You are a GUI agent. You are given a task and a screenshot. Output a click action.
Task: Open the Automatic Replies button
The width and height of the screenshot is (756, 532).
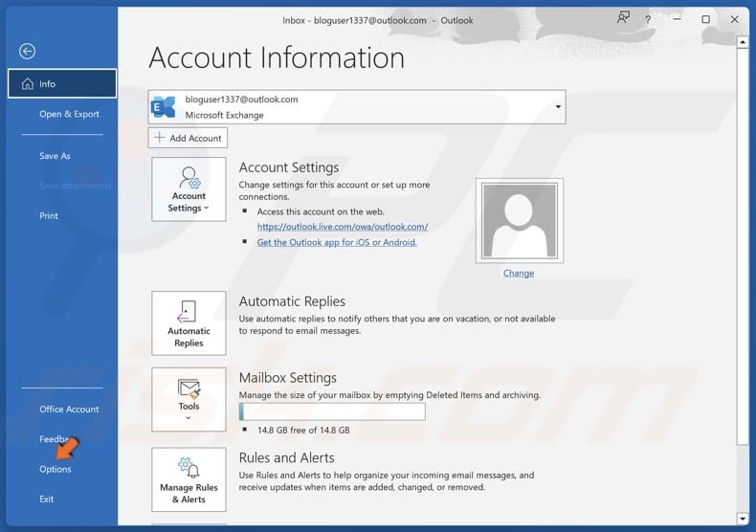pos(189,323)
